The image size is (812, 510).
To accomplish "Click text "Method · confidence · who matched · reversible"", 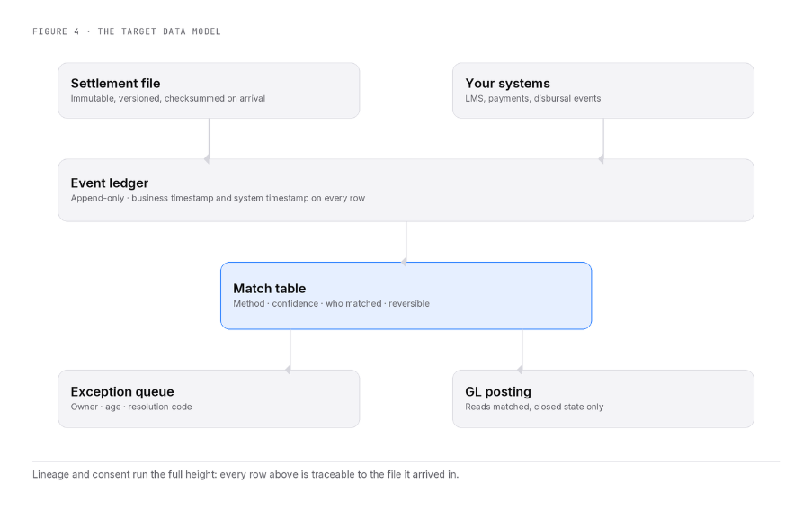I will coord(332,303).
